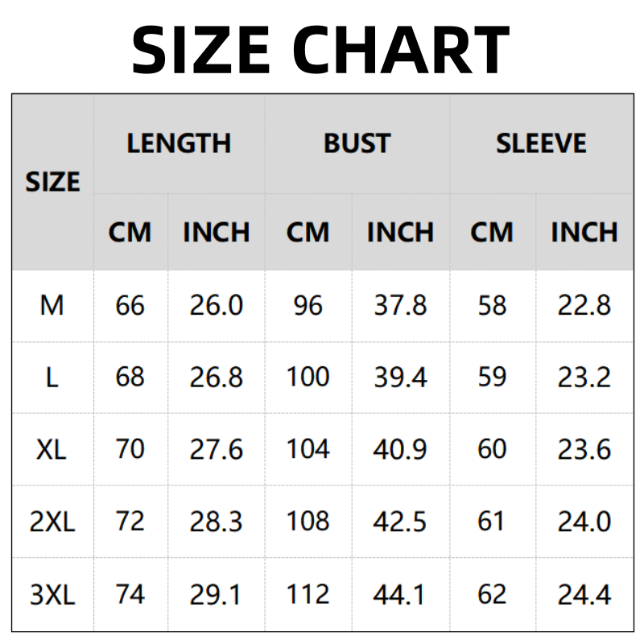Select the 44.1 bust inch cell

click(400, 595)
